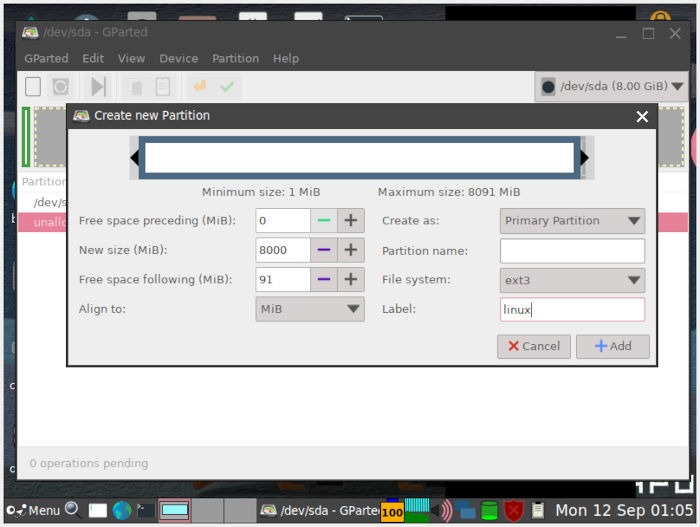Increase Free space preceding value
Viewport: 700px width, 527px height.
click(x=351, y=221)
